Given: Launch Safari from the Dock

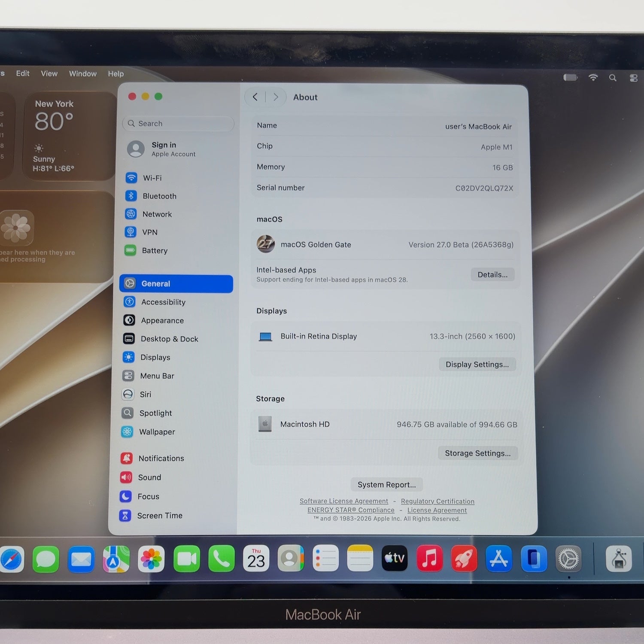Looking at the screenshot, I should (11, 559).
